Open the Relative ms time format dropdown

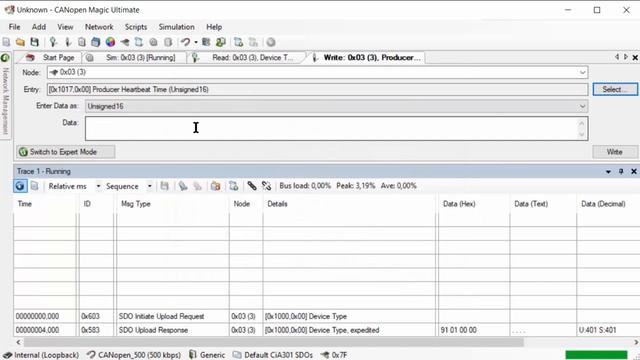[x=98, y=186]
